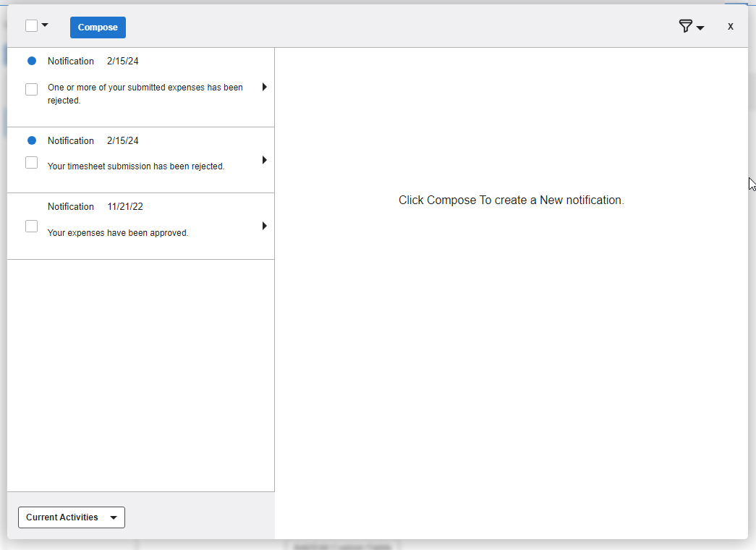Viewport: 756px width, 550px height.
Task: Expand the rejected expenses notification arrow
Action: click(x=264, y=87)
